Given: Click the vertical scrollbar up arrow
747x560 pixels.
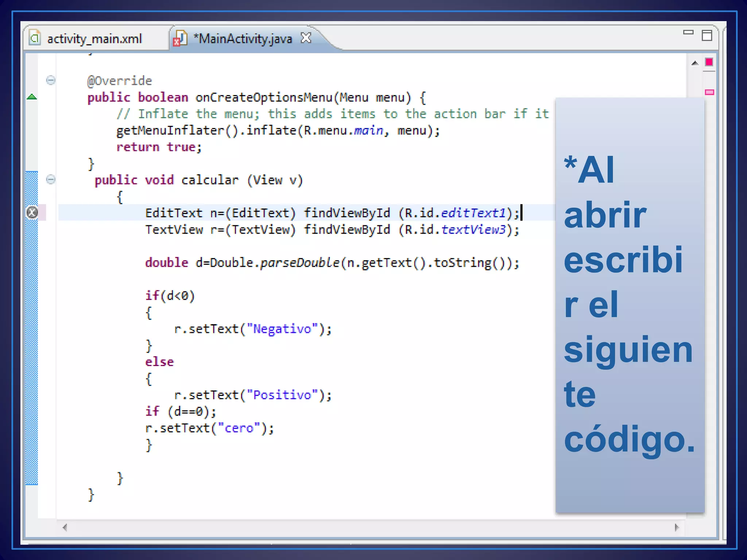Looking at the screenshot, I should click(x=695, y=63).
